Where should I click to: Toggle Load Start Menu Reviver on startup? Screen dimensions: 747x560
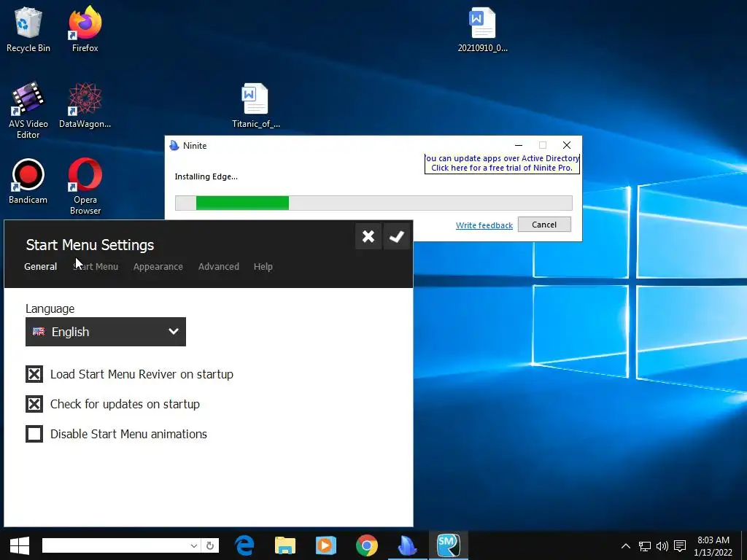34,374
